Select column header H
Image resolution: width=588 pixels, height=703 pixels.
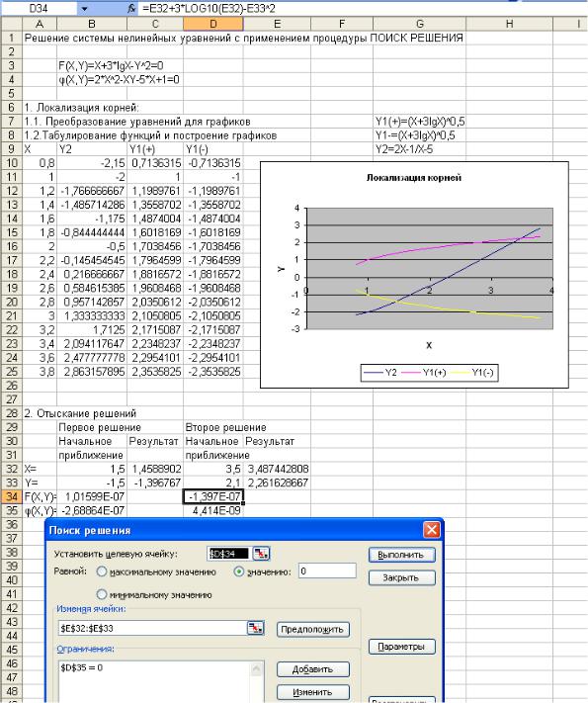[x=509, y=24]
